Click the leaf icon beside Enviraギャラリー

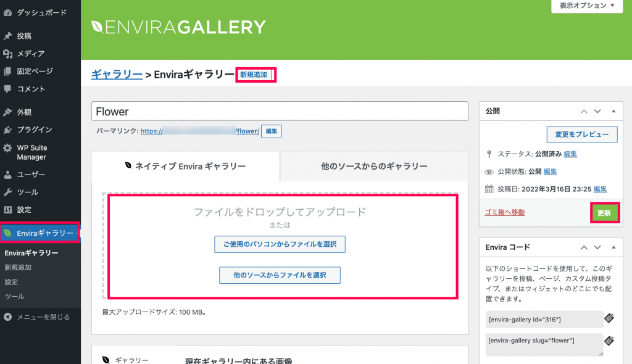(7, 233)
